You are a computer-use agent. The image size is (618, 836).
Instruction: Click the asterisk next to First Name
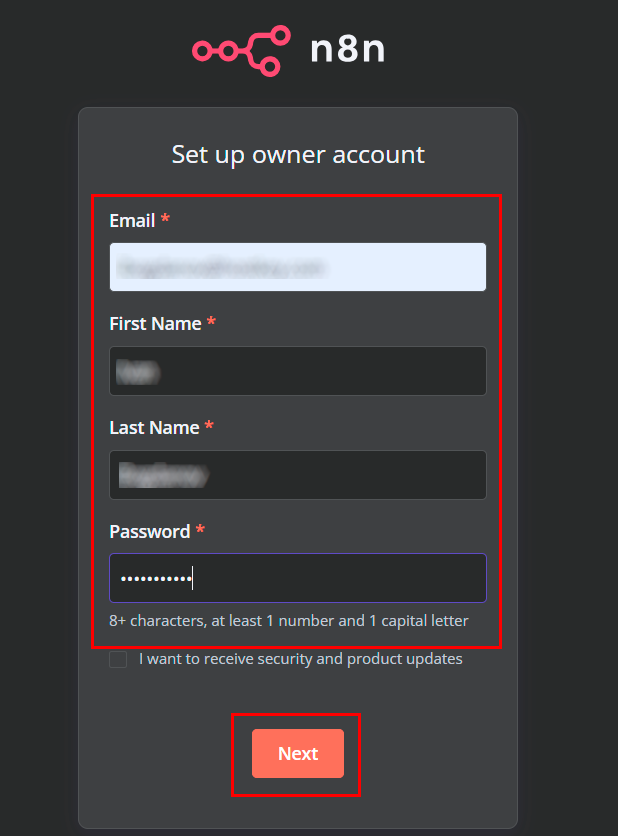pos(211,323)
